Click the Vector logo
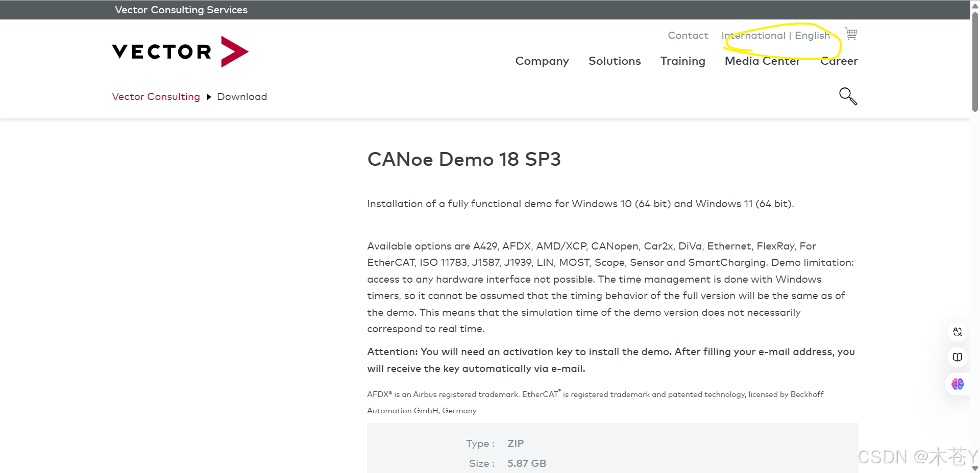The width and height of the screenshot is (980, 473). pyautogui.click(x=180, y=52)
